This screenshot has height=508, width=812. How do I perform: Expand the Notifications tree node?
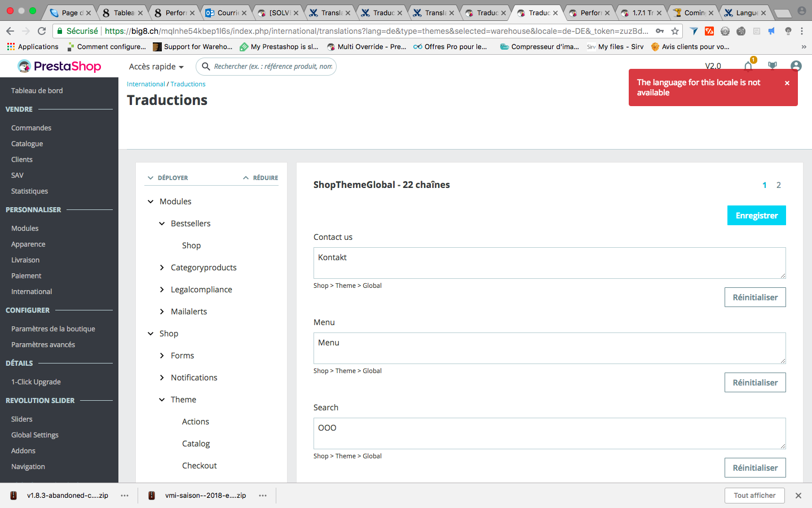click(x=162, y=378)
